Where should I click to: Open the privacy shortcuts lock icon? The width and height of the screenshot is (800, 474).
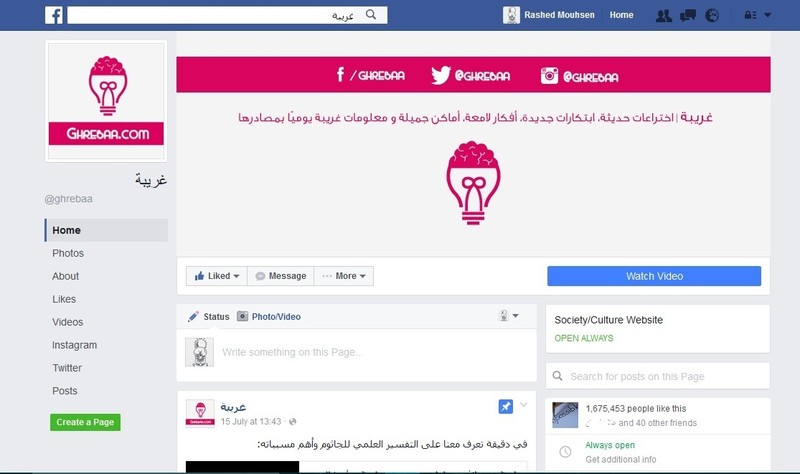750,15
